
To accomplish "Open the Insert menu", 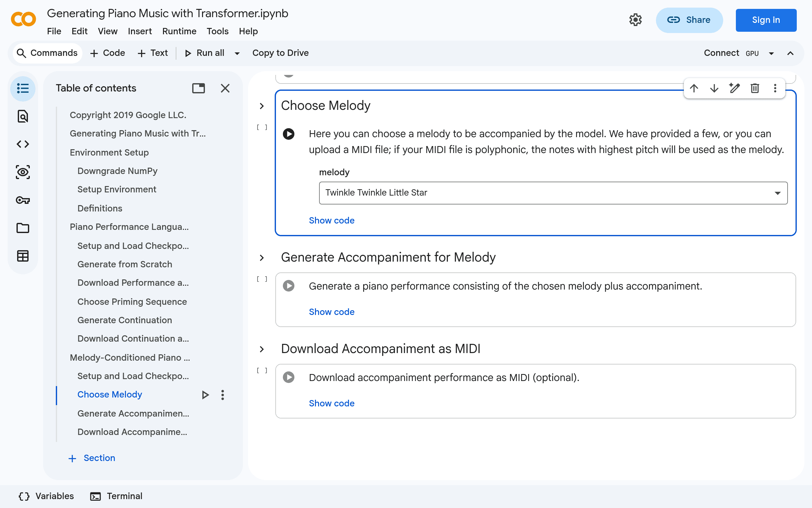I will pos(140,31).
